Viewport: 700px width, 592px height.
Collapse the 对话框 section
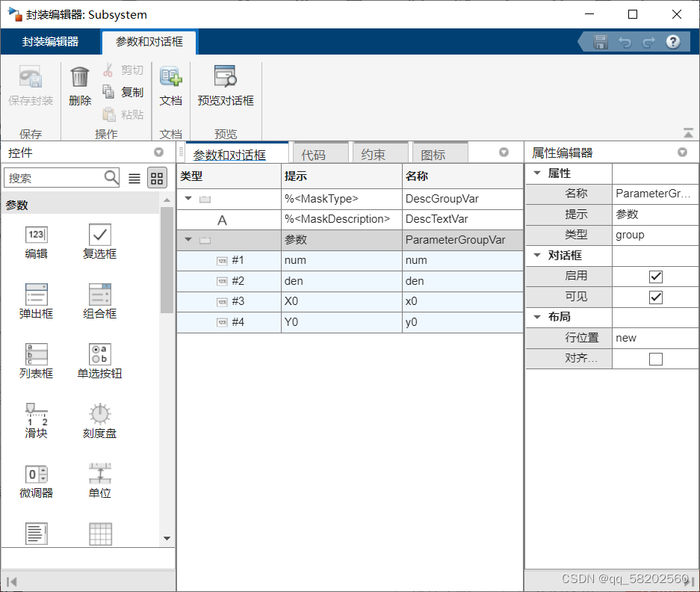point(537,255)
